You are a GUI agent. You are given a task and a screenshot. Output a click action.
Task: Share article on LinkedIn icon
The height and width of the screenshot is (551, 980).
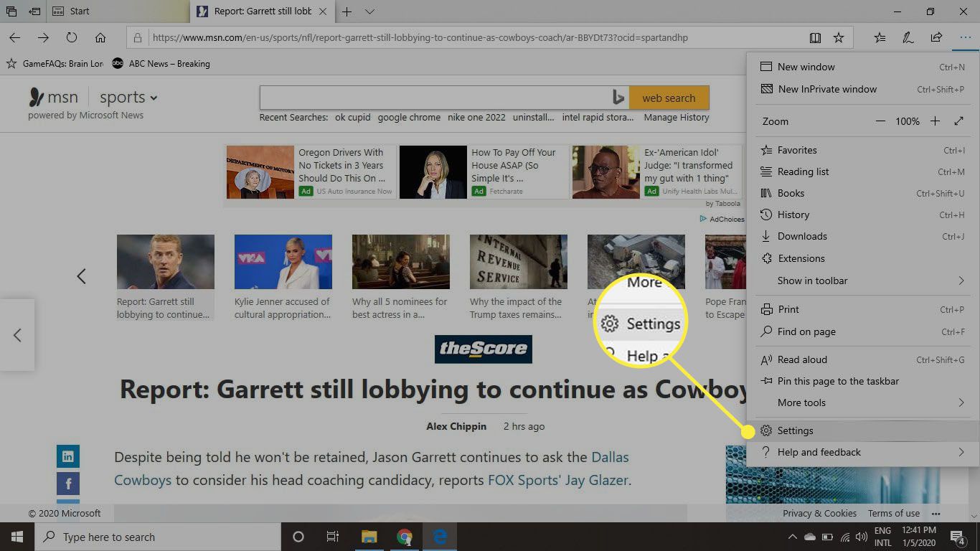coord(68,456)
